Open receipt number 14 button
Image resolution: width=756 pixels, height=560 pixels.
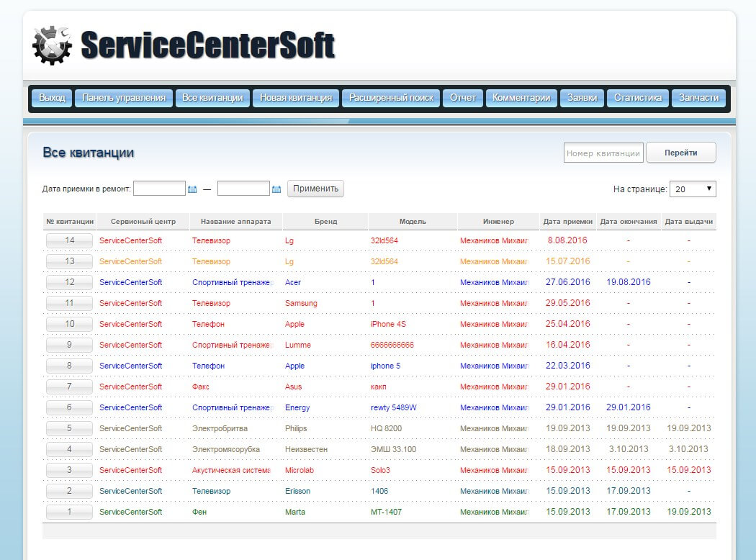coord(69,240)
